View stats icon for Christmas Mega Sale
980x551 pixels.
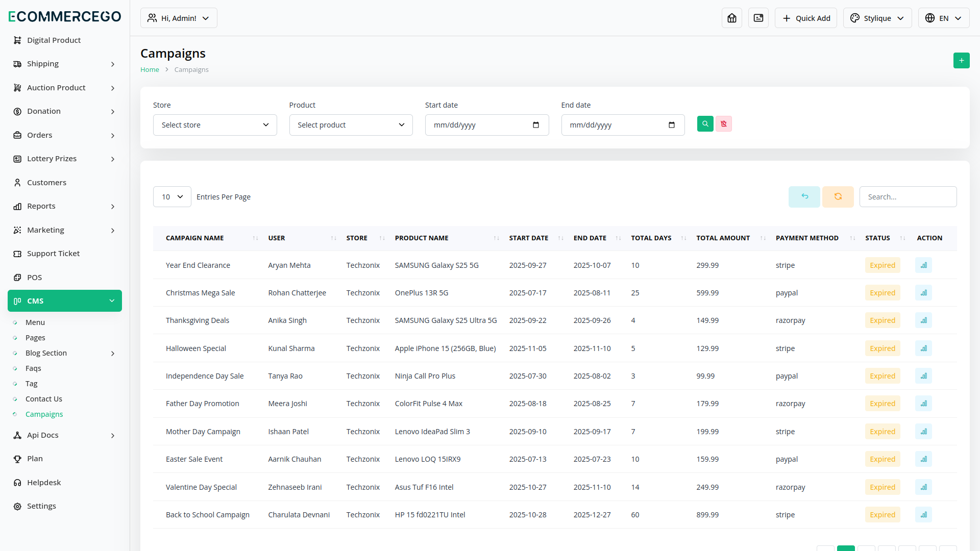[923, 293]
